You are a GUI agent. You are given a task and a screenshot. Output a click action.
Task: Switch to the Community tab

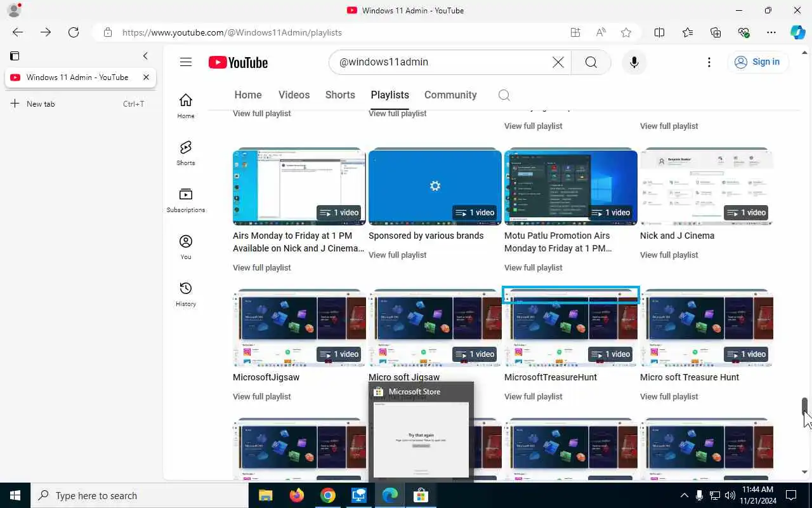coord(450,95)
